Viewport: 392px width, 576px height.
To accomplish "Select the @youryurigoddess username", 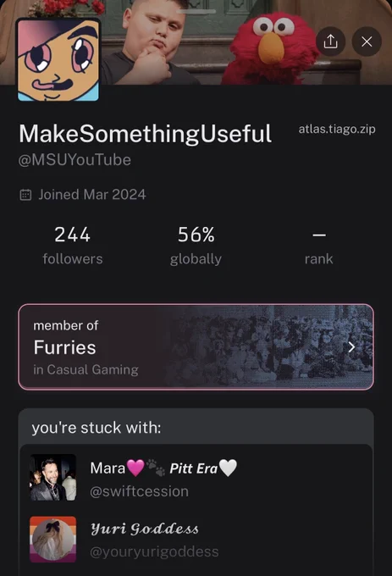I will pos(154,551).
